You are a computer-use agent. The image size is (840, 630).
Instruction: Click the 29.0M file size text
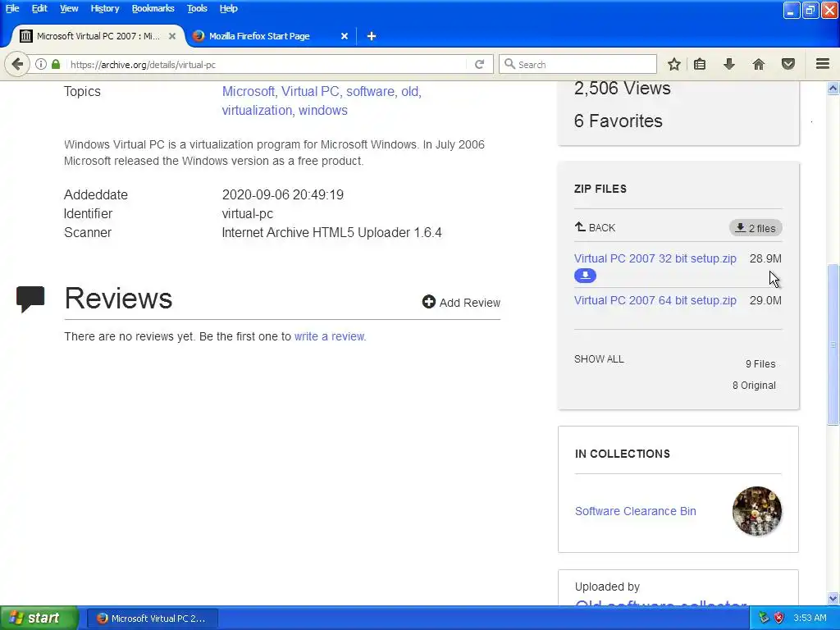[x=765, y=300]
